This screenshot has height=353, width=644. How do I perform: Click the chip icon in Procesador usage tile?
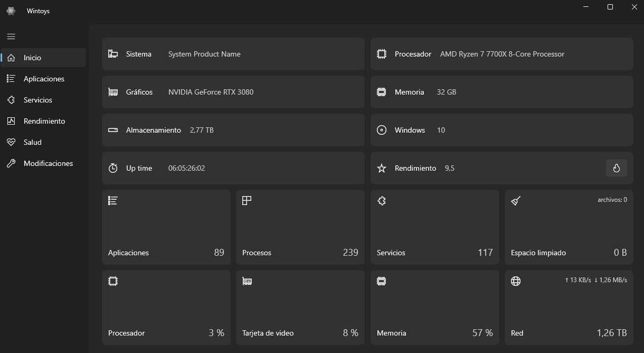tap(112, 281)
